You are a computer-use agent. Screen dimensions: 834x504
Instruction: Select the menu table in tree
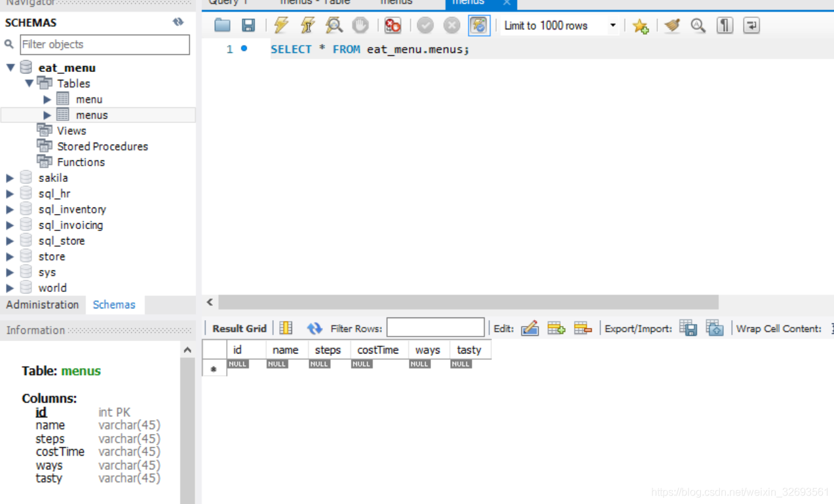[x=89, y=99]
